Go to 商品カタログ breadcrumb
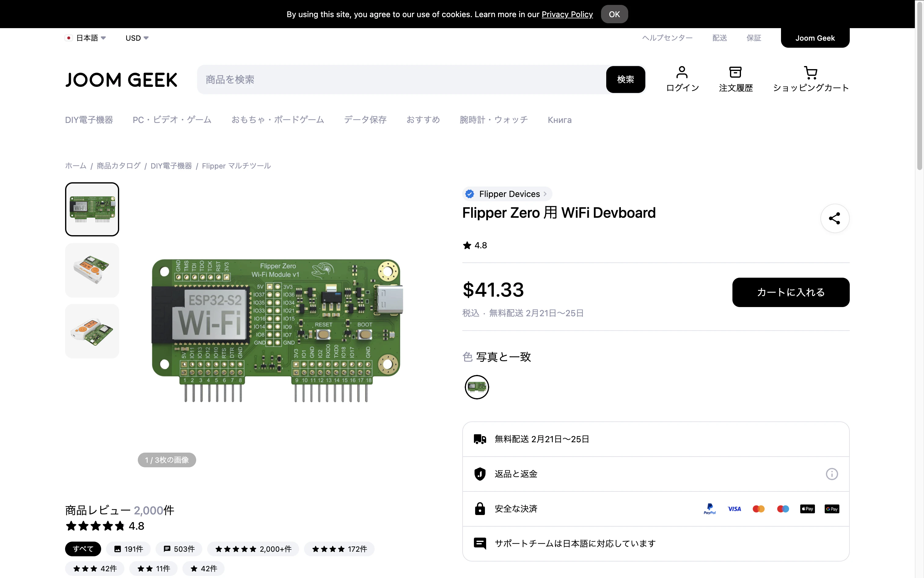 tap(119, 166)
